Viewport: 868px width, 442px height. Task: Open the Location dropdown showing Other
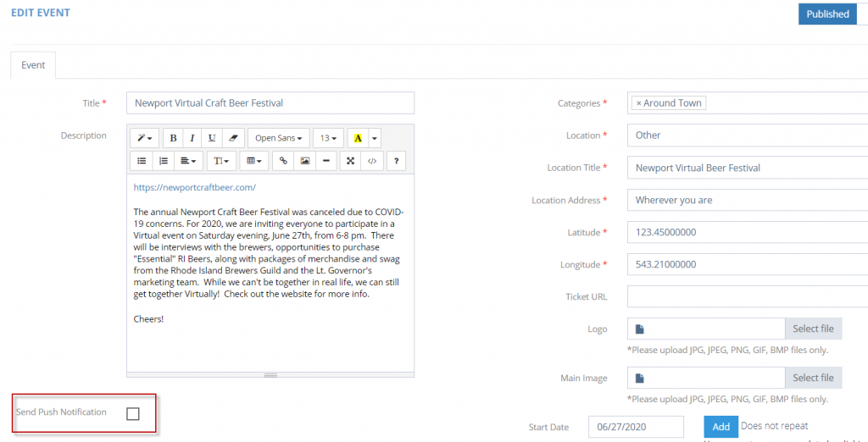point(748,135)
